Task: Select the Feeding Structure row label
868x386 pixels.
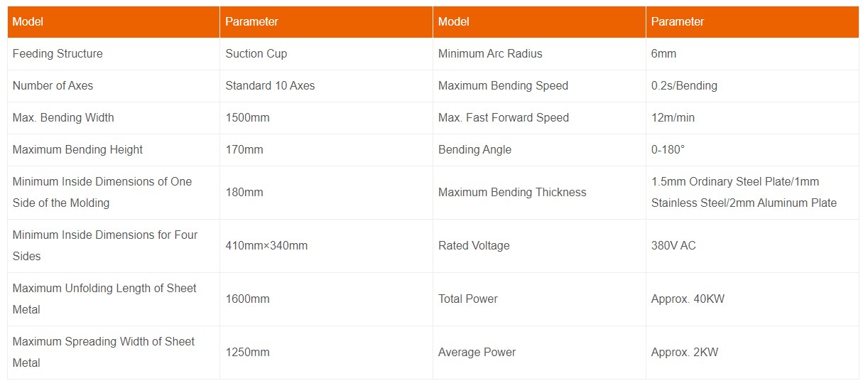Action: 58,54
